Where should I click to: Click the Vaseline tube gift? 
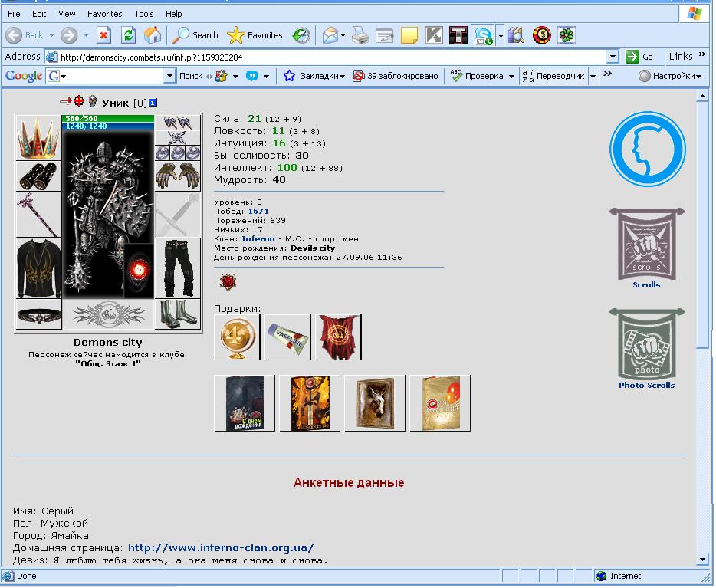287,337
